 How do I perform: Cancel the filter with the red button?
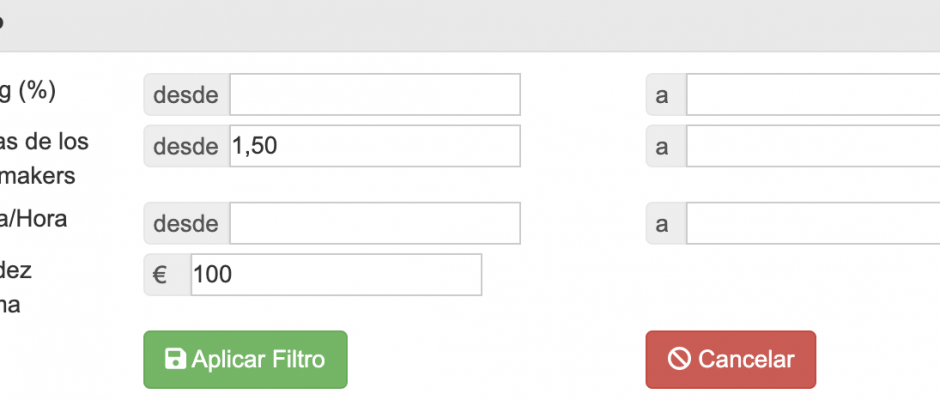coord(731,359)
